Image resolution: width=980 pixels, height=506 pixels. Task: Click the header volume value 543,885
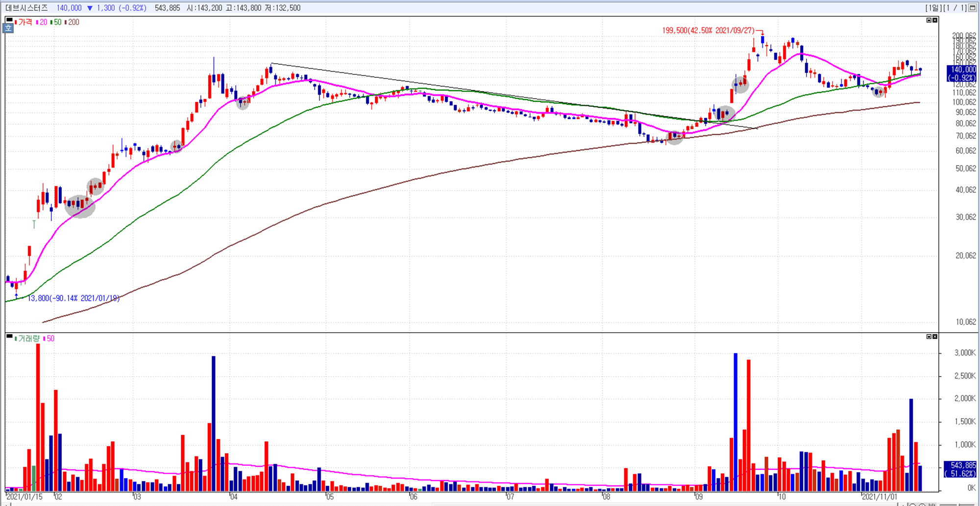coord(167,8)
